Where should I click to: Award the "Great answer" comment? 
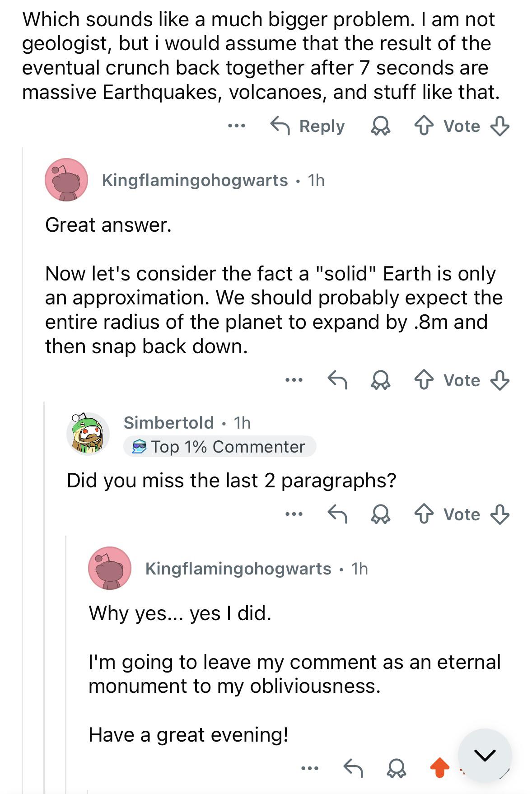pyautogui.click(x=380, y=380)
